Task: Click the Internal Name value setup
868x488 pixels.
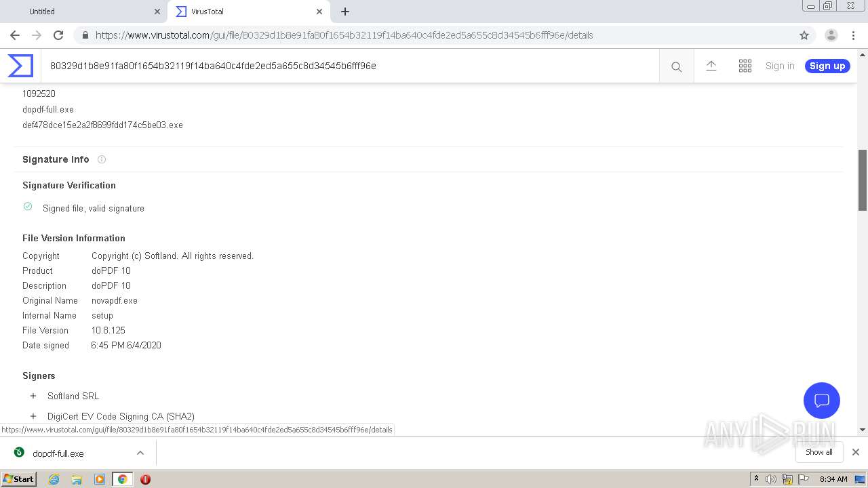Action: click(102, 315)
